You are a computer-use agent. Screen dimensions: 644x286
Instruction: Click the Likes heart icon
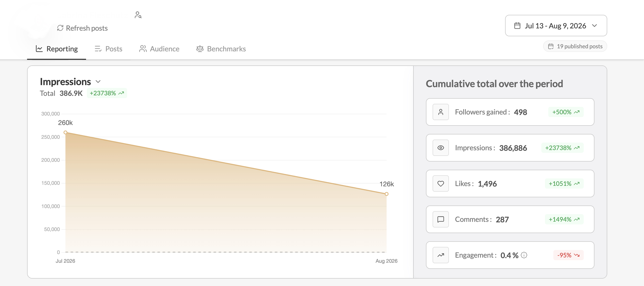pyautogui.click(x=441, y=184)
